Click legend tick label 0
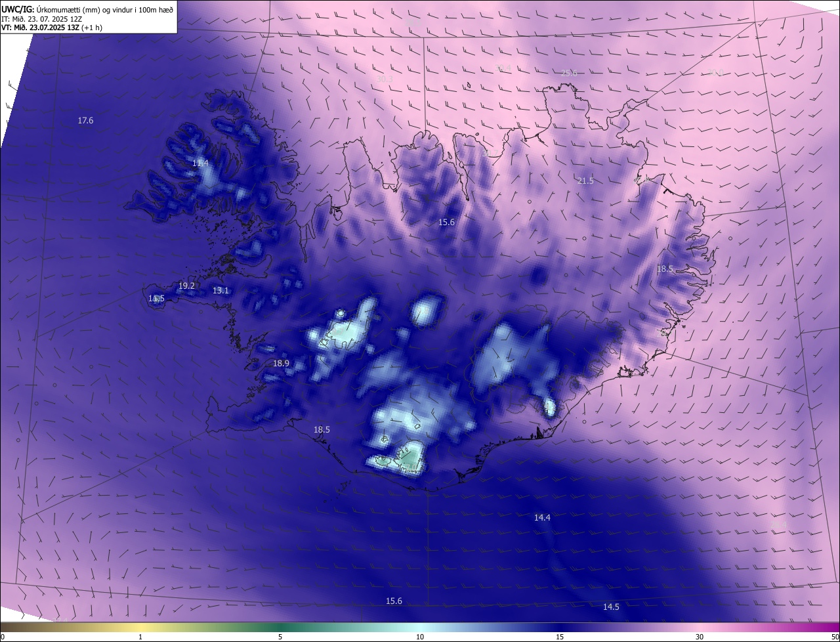Image resolution: width=840 pixels, height=642 pixels. [3, 637]
